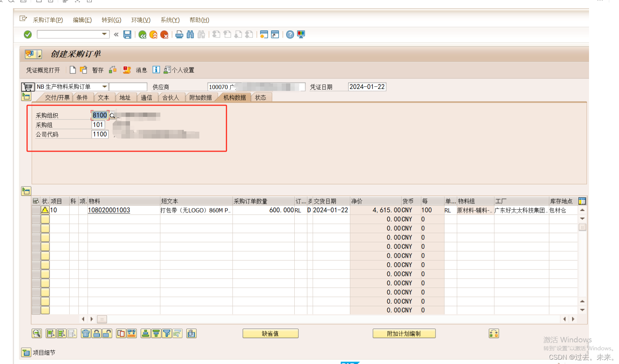This screenshot has height=364, width=619.
Task: Open the 环境(V) menu
Action: [x=141, y=20]
